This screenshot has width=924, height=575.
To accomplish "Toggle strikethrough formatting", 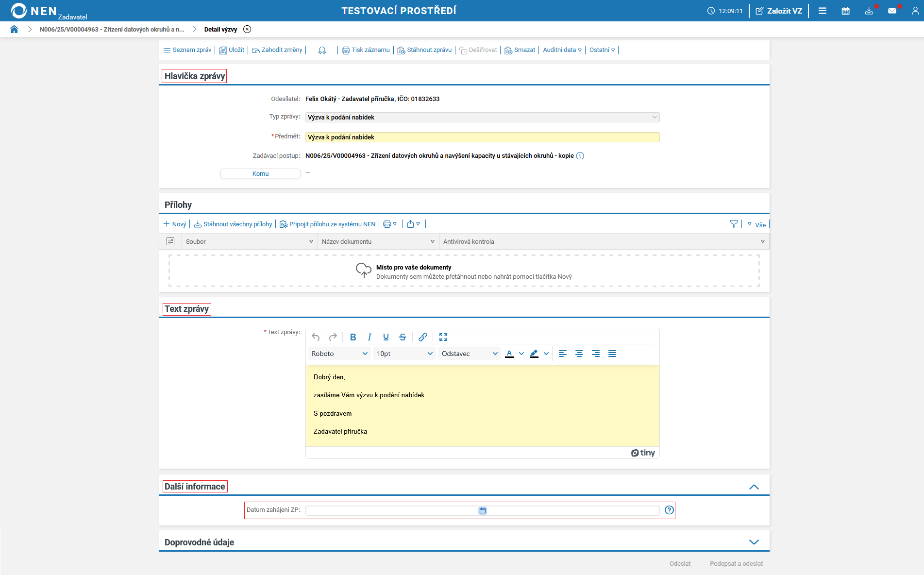I will click(x=403, y=337).
